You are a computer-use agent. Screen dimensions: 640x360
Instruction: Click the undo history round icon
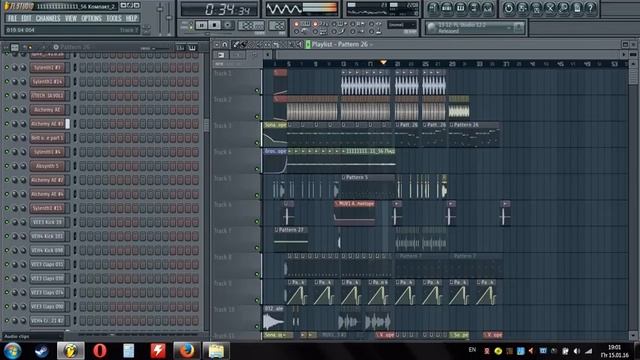tap(509, 8)
